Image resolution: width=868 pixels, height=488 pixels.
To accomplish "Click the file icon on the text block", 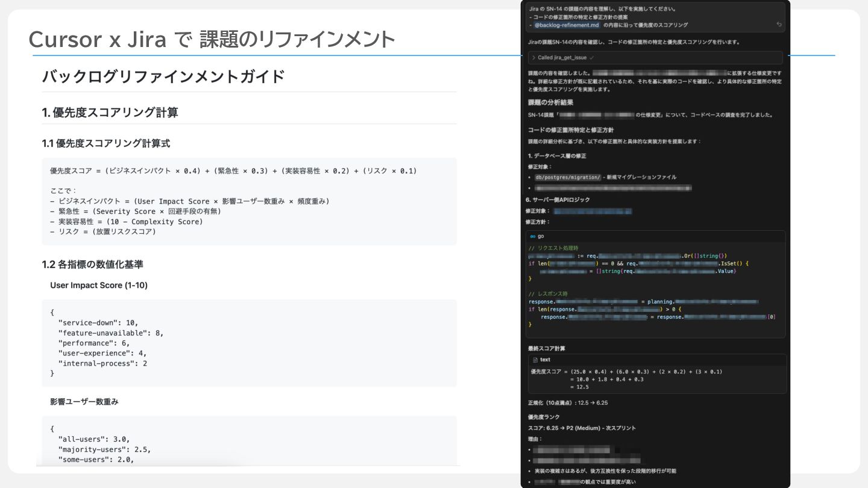I will coord(535,360).
